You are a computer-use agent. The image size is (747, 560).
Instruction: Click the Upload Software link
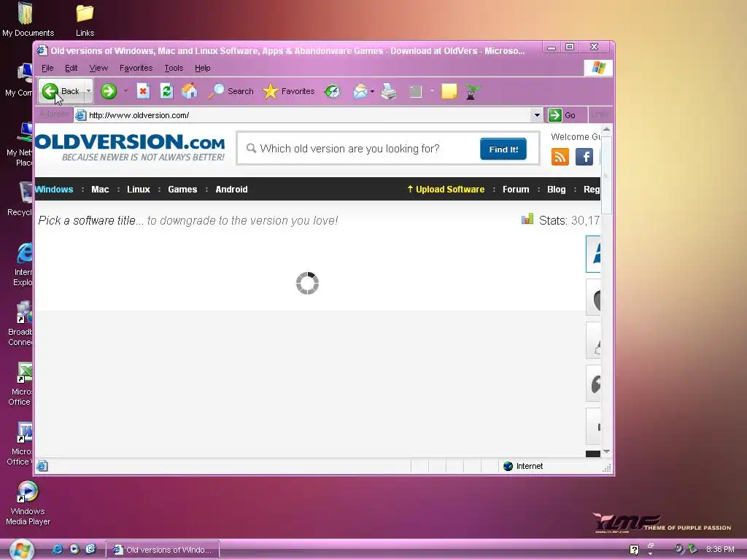446,189
